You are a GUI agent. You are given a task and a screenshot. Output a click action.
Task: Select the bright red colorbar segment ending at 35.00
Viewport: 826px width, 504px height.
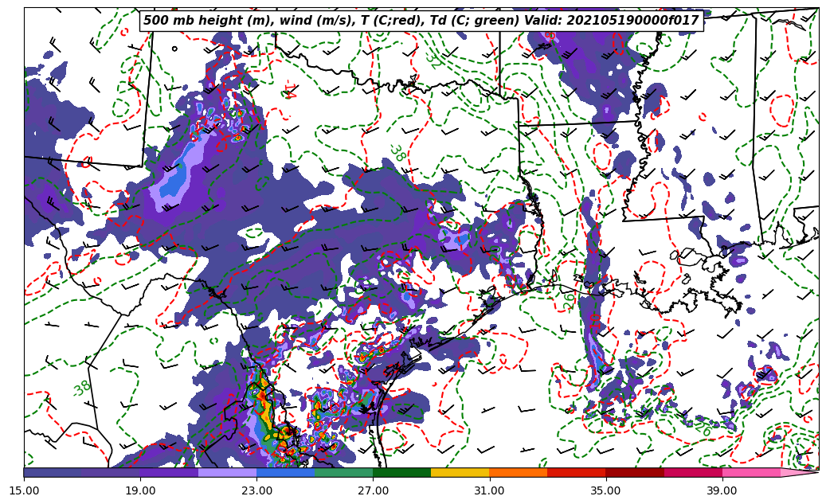pos(577,472)
